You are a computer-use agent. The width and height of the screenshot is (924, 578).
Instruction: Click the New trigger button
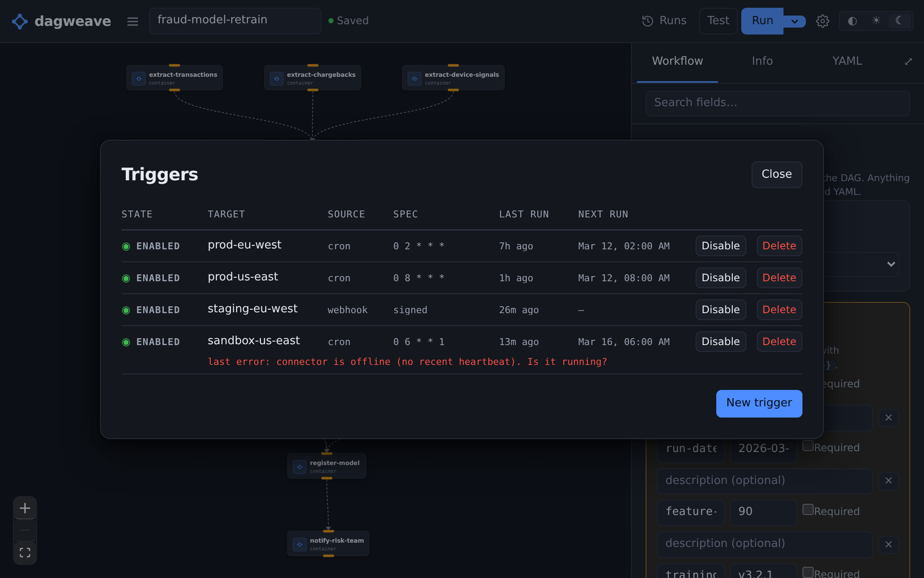[x=759, y=403]
